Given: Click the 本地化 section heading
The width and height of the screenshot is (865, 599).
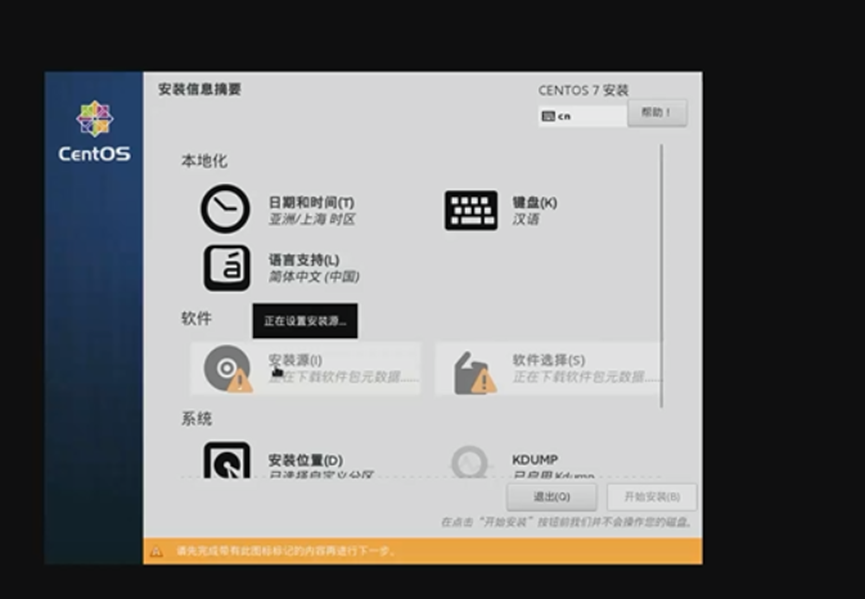Looking at the screenshot, I should [x=204, y=161].
